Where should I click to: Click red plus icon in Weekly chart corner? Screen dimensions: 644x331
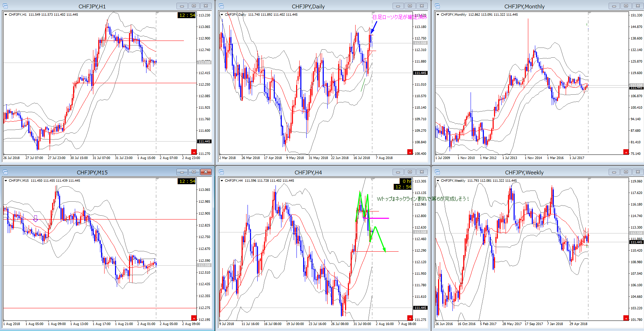click(626, 318)
